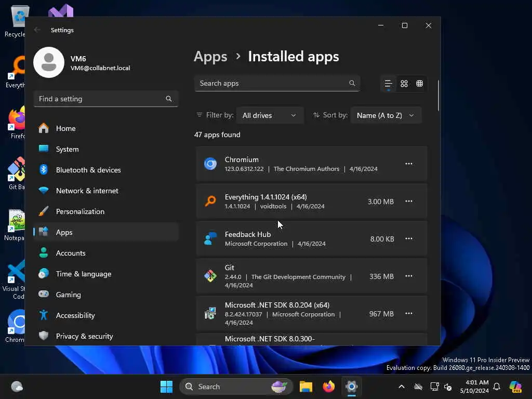Click the Microsoft .NET SDK 8.0.300 entry

tap(312, 339)
